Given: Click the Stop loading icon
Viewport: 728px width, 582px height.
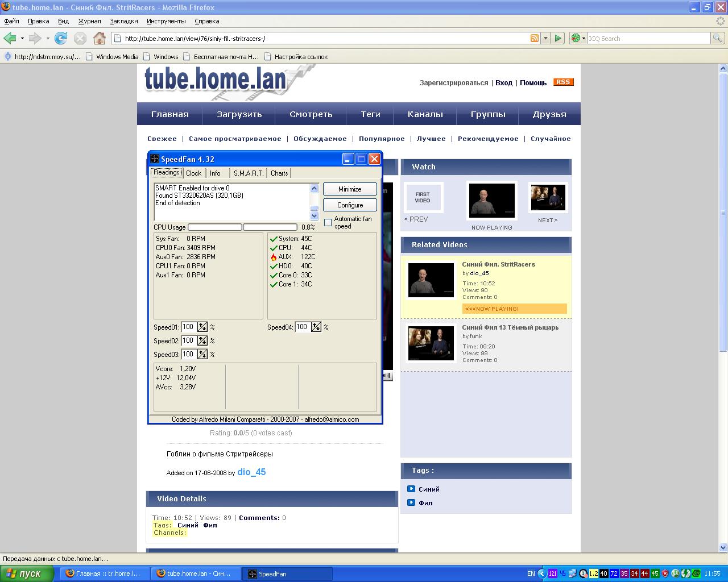Looking at the screenshot, I should (x=80, y=38).
